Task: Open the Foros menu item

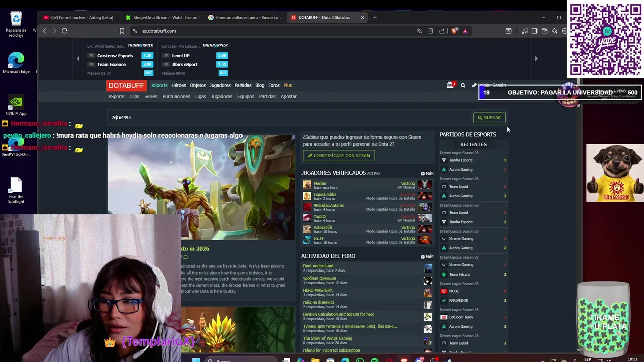Action: coord(274,85)
